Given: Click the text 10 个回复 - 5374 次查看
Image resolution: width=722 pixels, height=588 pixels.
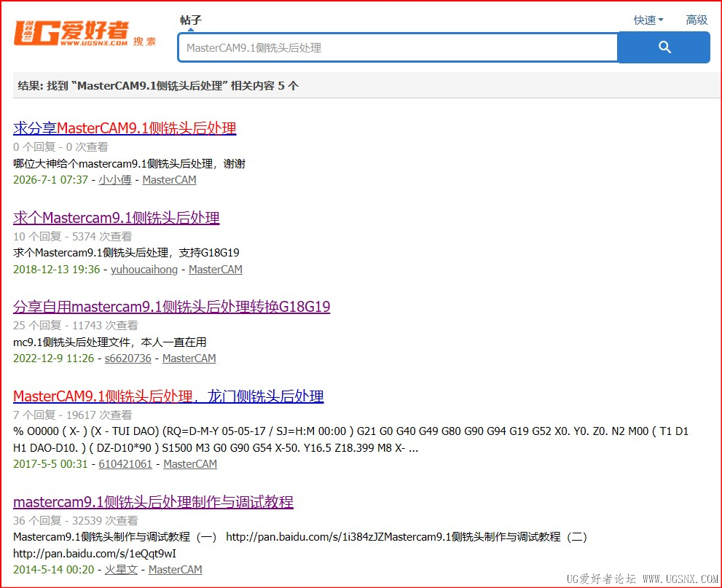Looking at the screenshot, I should point(73,236).
